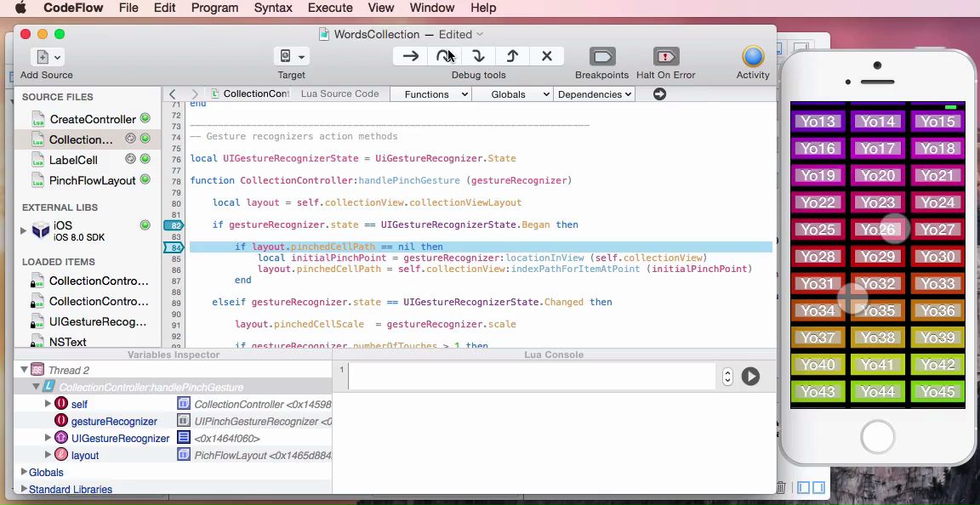Select CreateController source file

[x=93, y=119]
